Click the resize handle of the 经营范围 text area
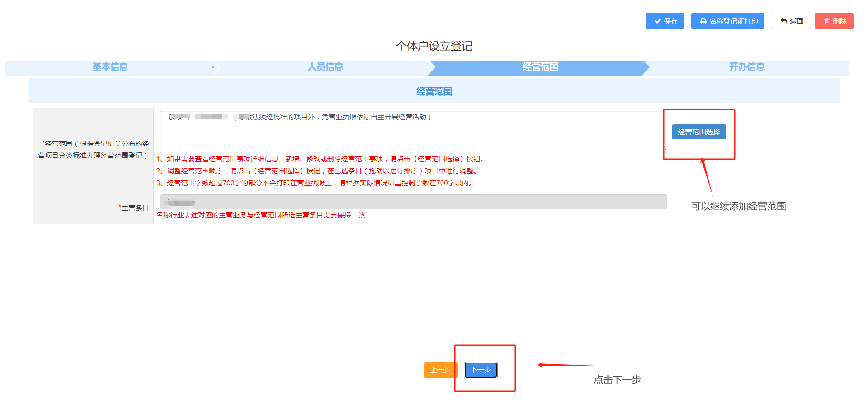 point(665,151)
